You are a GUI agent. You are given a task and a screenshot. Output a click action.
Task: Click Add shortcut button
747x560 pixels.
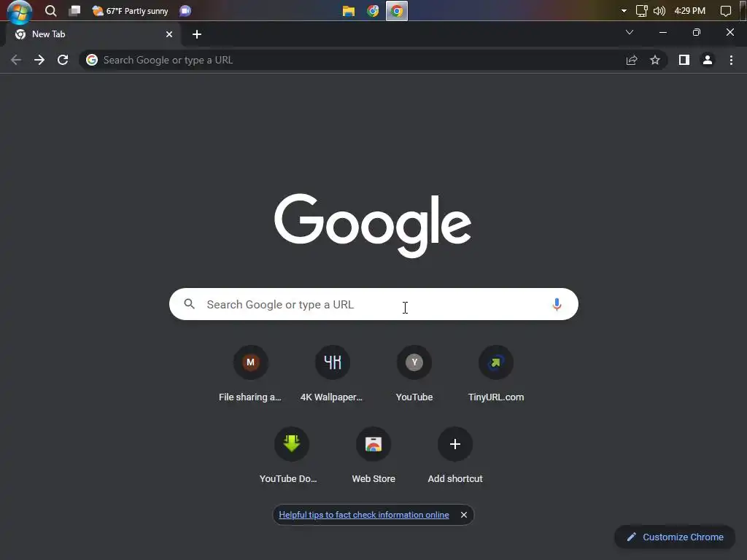[x=455, y=456]
